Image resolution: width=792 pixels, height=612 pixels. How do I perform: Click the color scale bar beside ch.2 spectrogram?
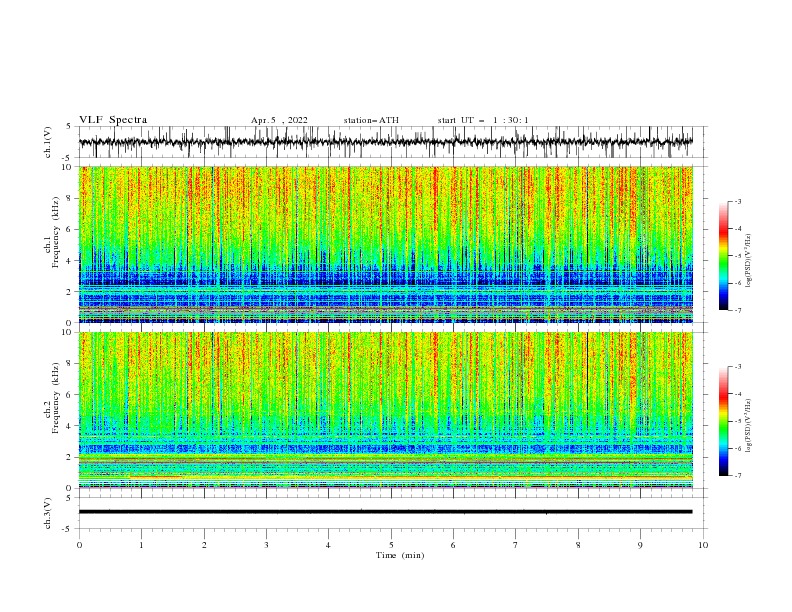723,421
